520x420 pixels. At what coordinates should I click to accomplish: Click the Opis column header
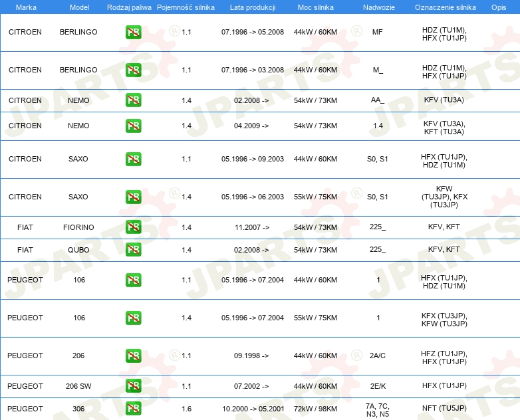[x=499, y=7]
